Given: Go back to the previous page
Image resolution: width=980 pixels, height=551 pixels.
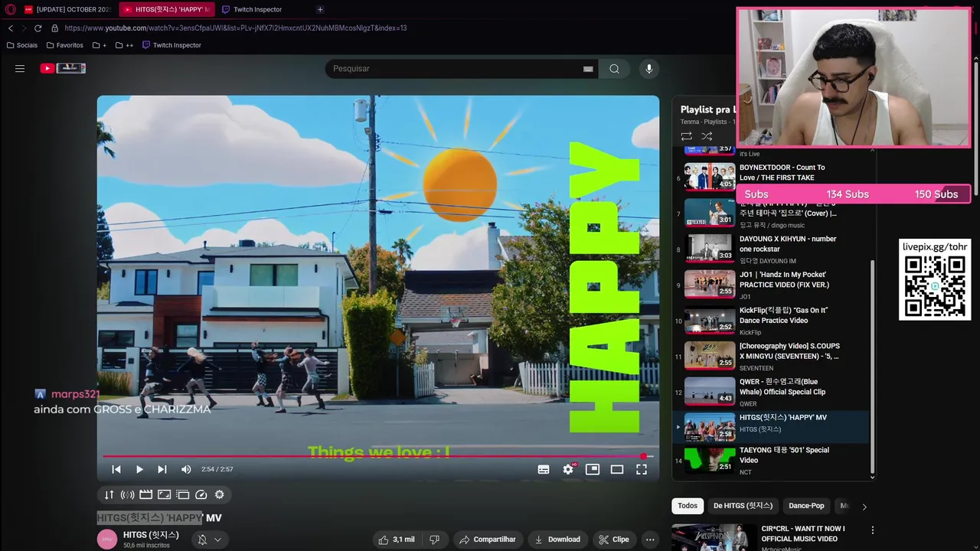Looking at the screenshot, I should 11,28.
